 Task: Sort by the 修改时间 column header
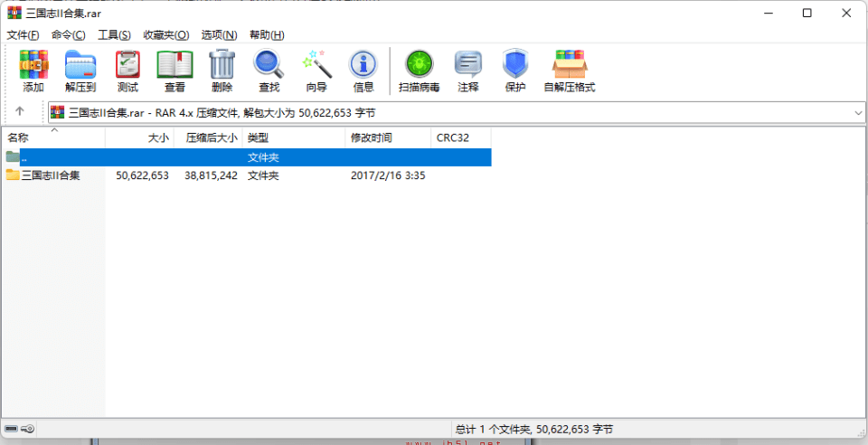point(388,137)
